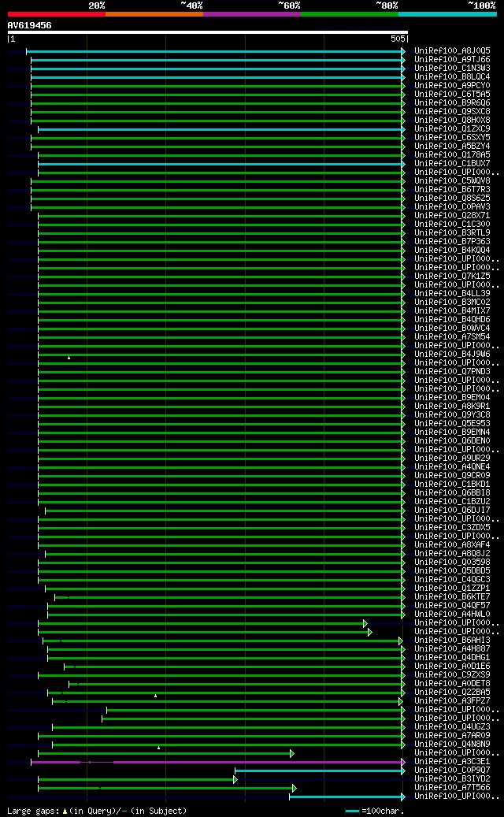This screenshot has width=504, height=817.
Task: Select the UniRef100_Q9Y3C8 label
Action: point(452,414)
